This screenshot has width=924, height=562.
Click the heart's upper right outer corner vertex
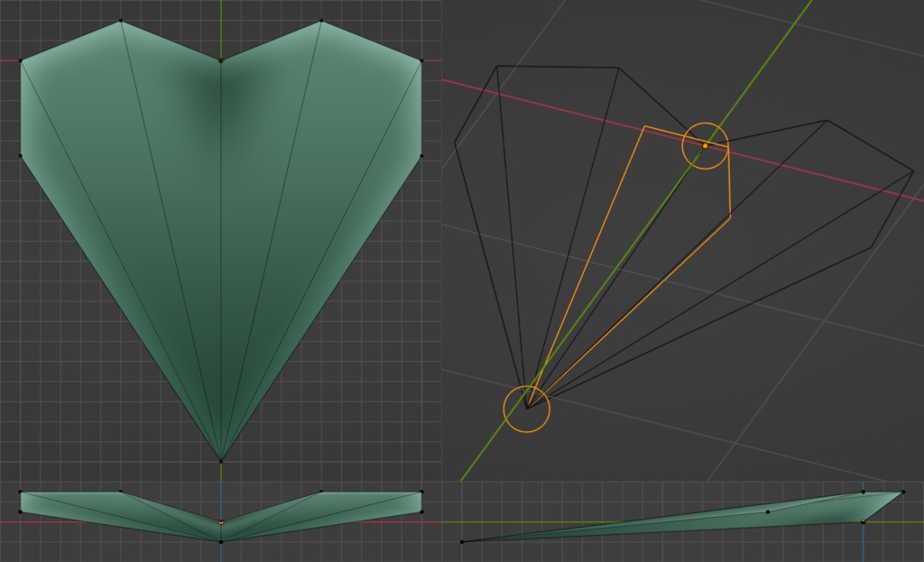421,60
